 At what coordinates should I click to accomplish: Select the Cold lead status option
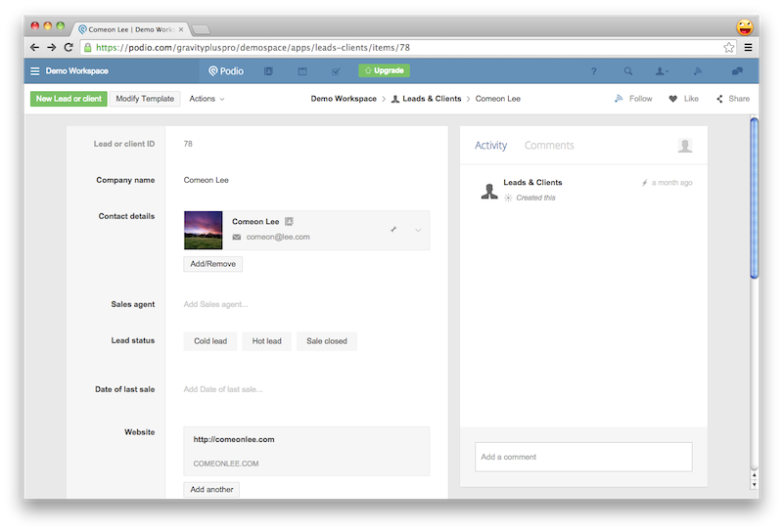[210, 341]
